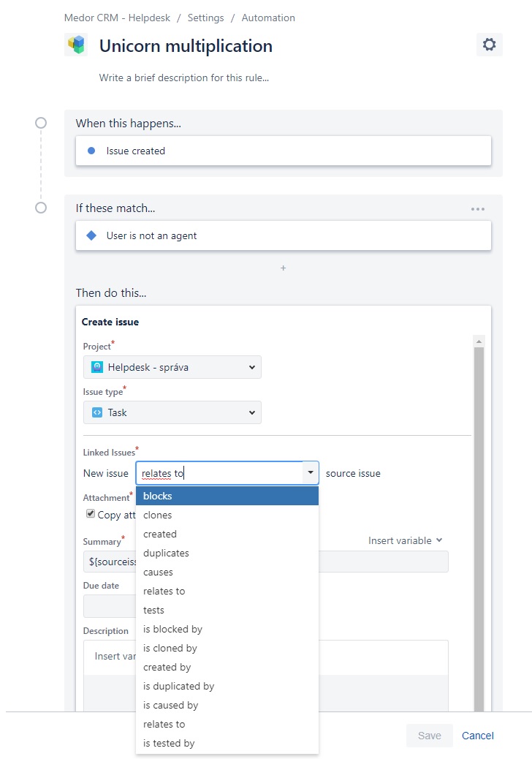The image size is (532, 759).
Task: Click the blue diamond condition icon
Action: pos(91,235)
